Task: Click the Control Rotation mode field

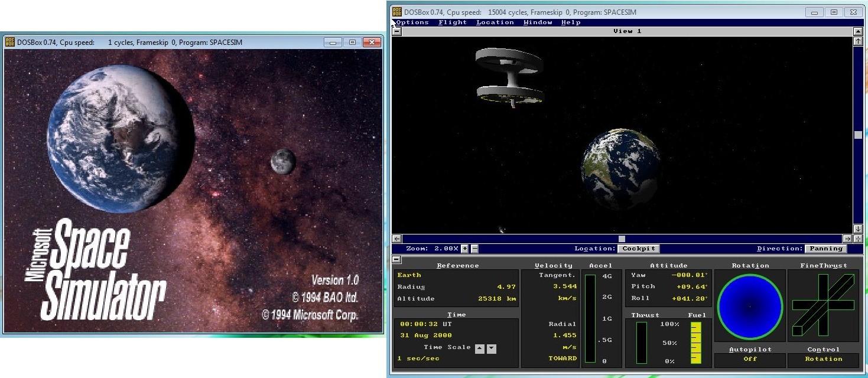Action: pyautogui.click(x=823, y=359)
